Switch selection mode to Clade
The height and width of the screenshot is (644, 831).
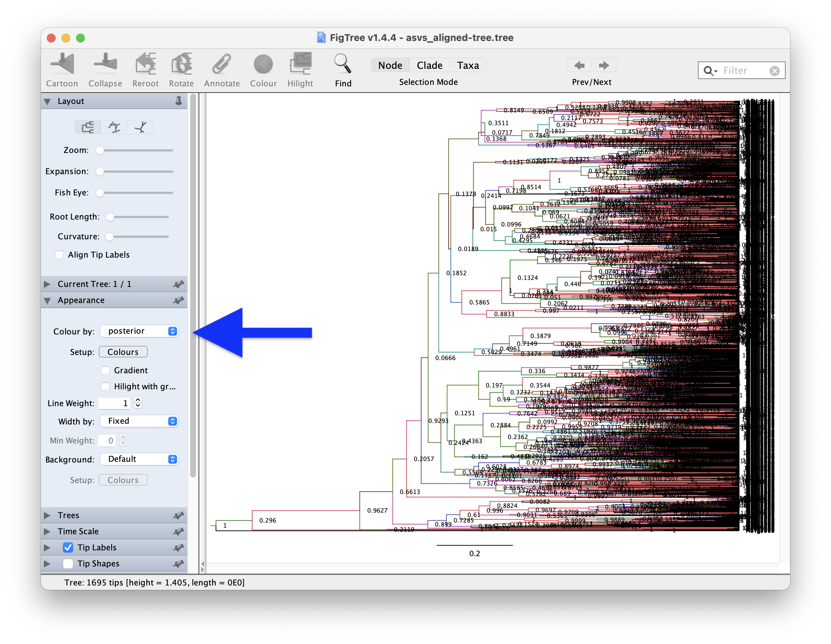click(x=429, y=65)
